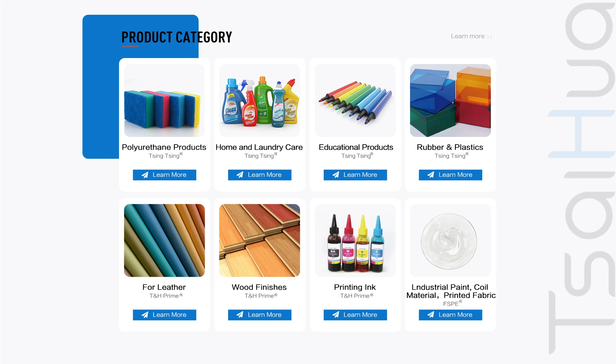This screenshot has height=364, width=616.
Task: Click paper plane icon under Wood Finishes
Action: coord(240,315)
